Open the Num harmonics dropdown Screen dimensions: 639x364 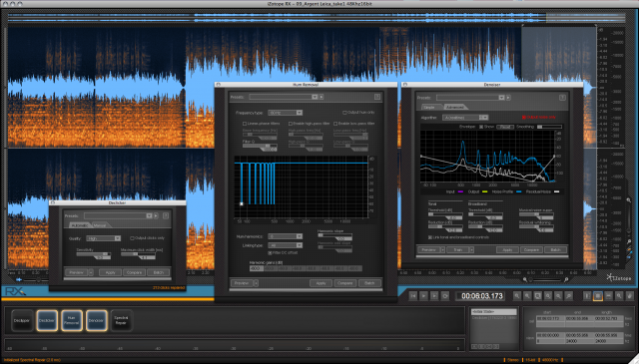pos(286,236)
